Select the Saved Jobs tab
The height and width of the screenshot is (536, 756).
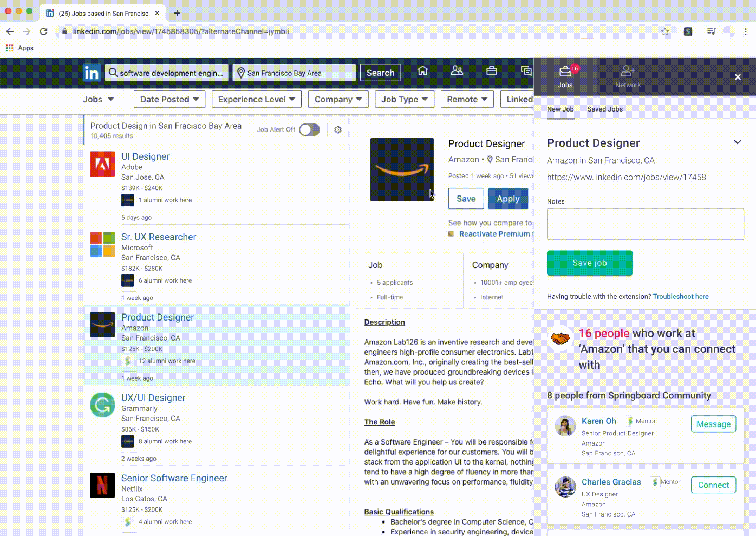[x=605, y=109]
